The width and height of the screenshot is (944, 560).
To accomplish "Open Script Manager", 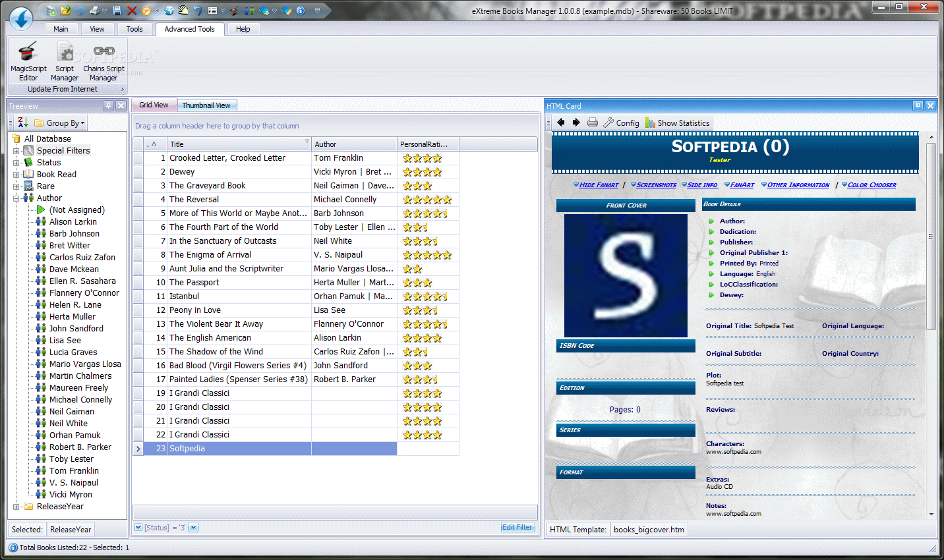I will tap(65, 61).
